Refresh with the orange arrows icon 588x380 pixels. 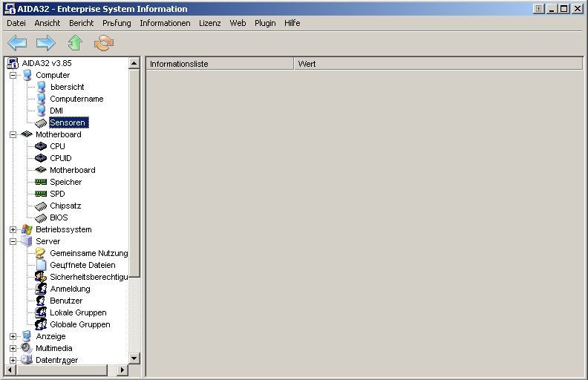[104, 43]
